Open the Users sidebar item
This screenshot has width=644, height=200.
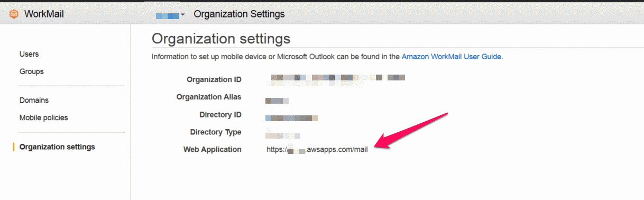point(29,54)
